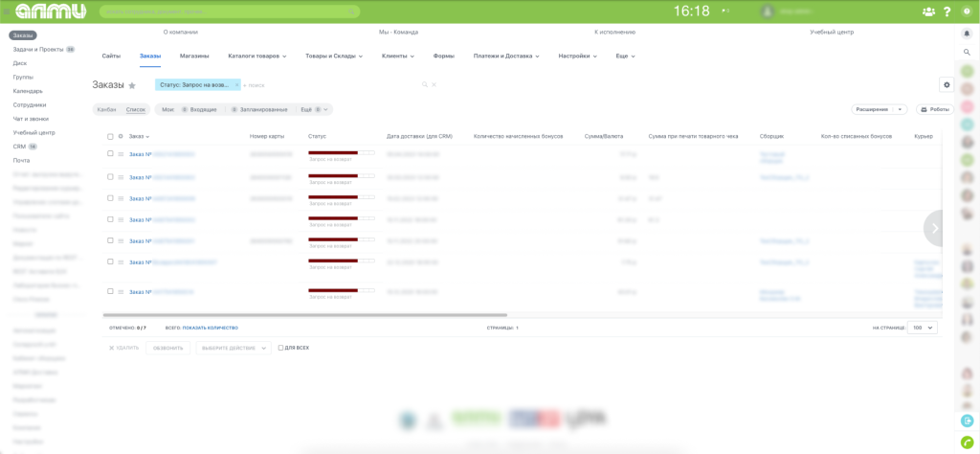This screenshot has width=980, height=454.
Task: Switch to the Сайты tab
Action: coord(111,57)
